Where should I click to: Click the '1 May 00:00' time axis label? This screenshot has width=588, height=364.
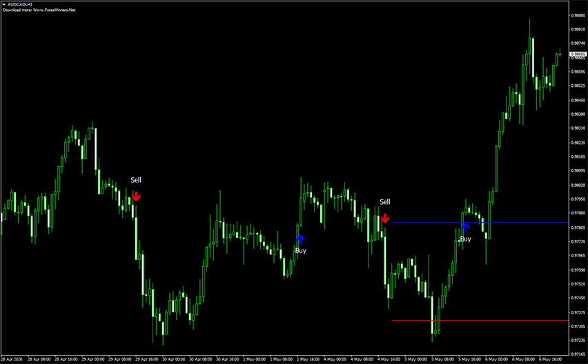click(255, 359)
